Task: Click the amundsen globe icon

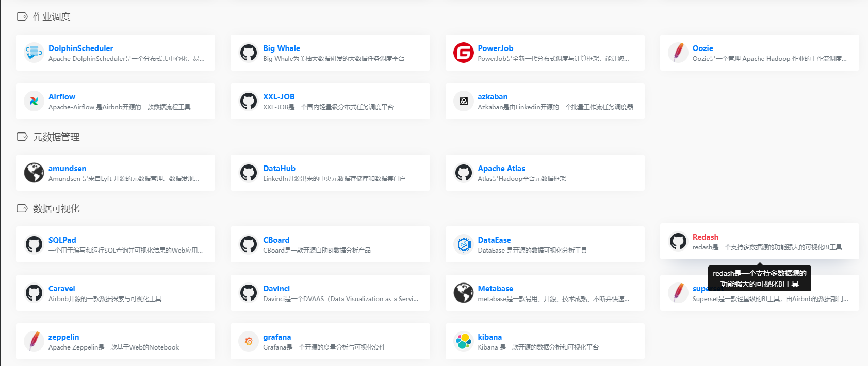Action: (34, 173)
